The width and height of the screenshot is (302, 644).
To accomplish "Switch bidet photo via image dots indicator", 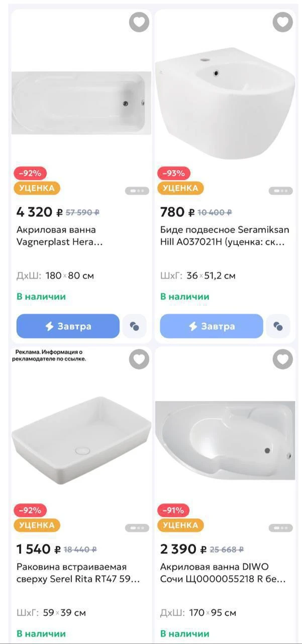I will coord(280,191).
